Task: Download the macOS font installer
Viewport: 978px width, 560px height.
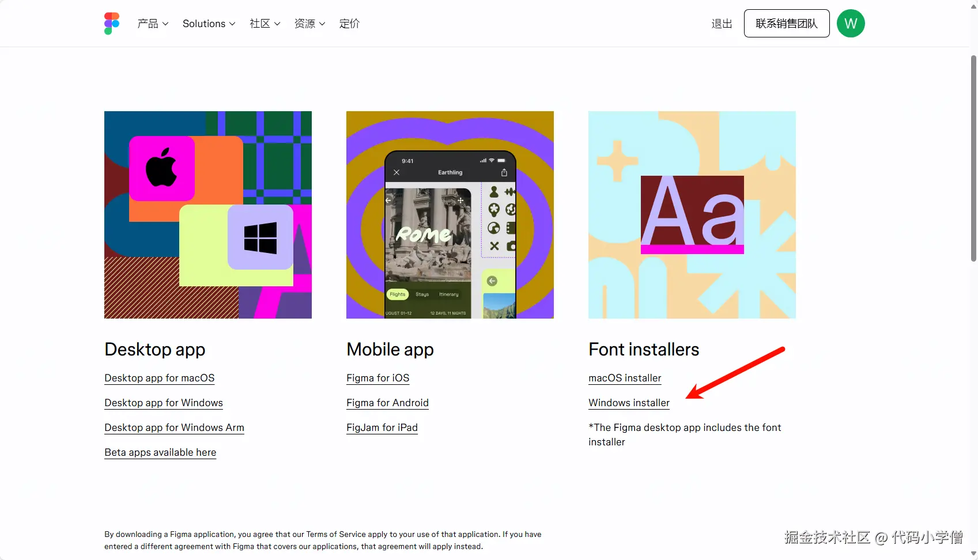Action: click(x=625, y=378)
